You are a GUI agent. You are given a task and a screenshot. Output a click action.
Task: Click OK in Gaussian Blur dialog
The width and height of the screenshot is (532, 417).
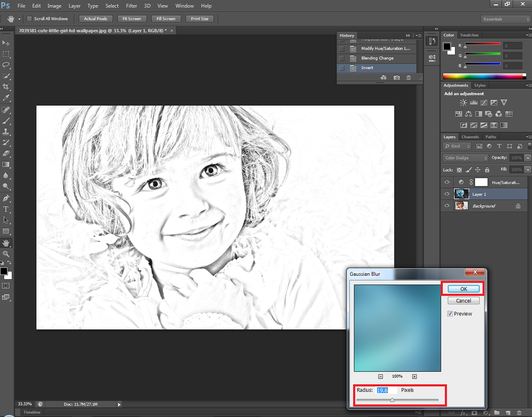(x=463, y=289)
